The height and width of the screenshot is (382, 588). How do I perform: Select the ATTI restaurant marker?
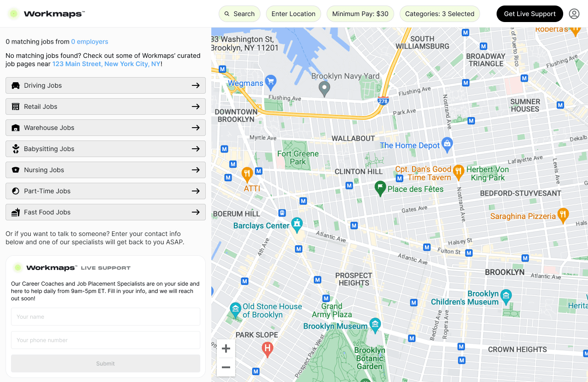click(x=247, y=175)
